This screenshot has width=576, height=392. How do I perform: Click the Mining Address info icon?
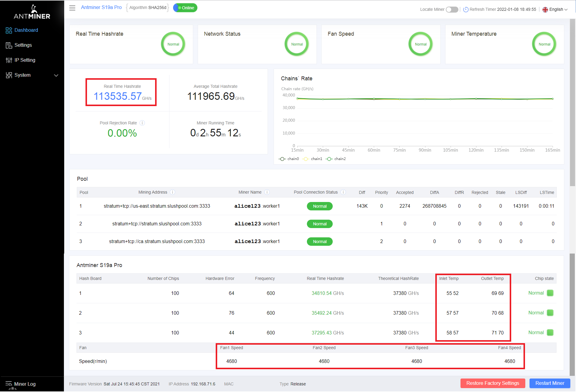click(x=172, y=192)
